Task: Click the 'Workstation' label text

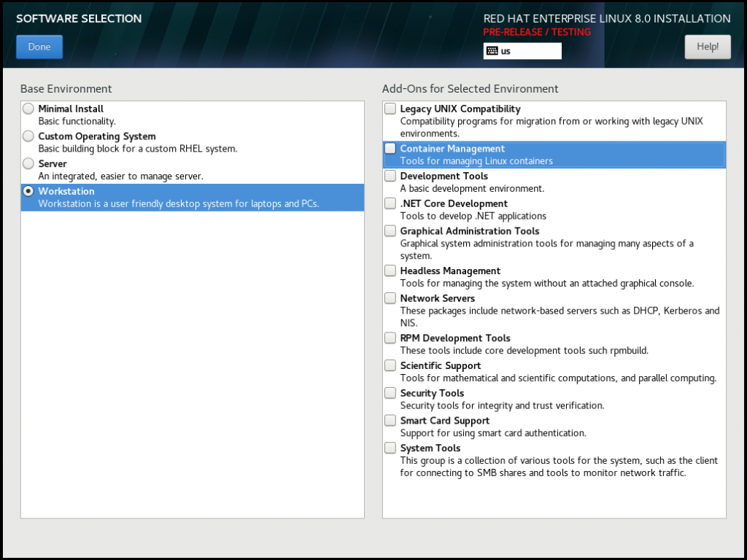Action: (x=66, y=191)
